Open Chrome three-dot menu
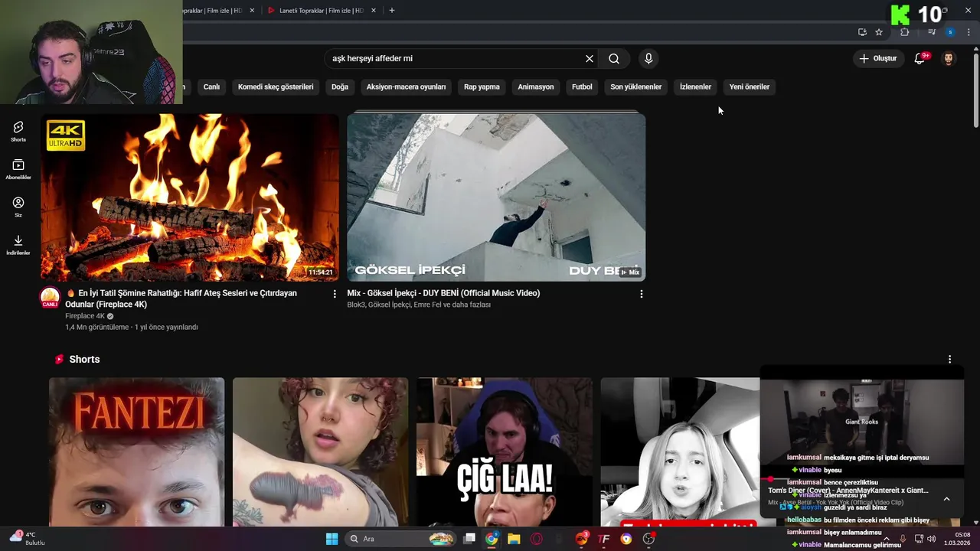980x551 pixels. [x=969, y=32]
